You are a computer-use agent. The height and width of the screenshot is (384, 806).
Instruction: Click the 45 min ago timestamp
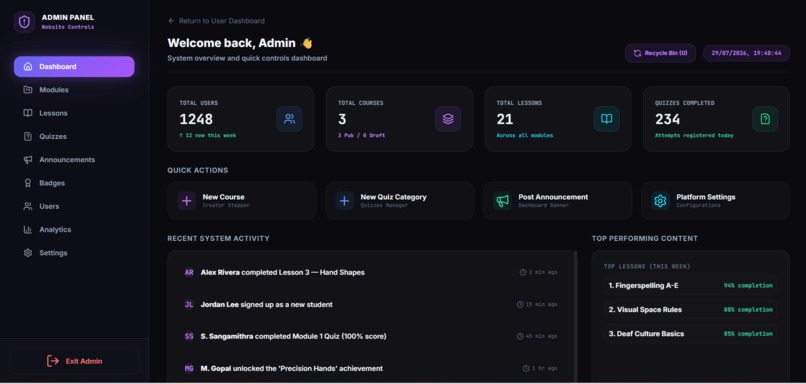tap(541, 336)
